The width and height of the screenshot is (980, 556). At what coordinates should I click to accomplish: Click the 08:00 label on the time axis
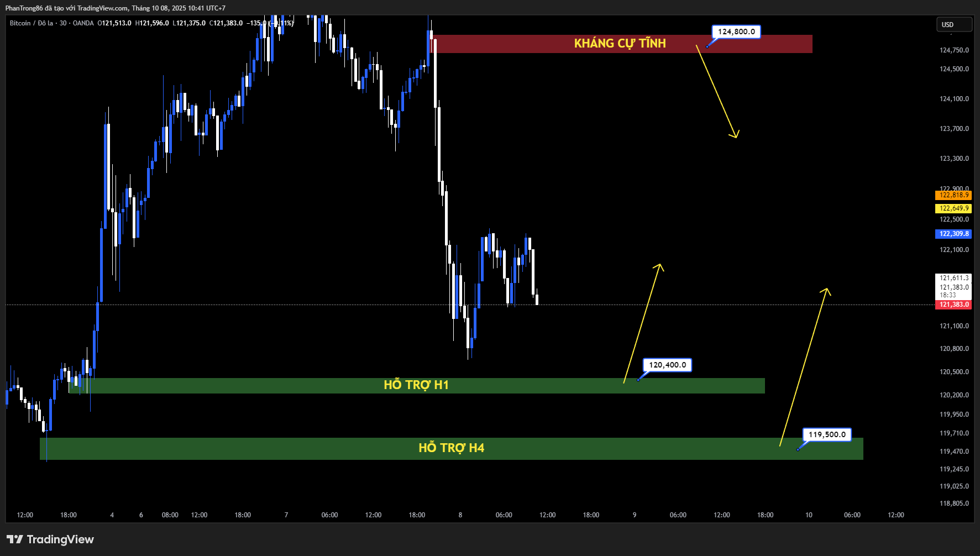click(x=170, y=515)
